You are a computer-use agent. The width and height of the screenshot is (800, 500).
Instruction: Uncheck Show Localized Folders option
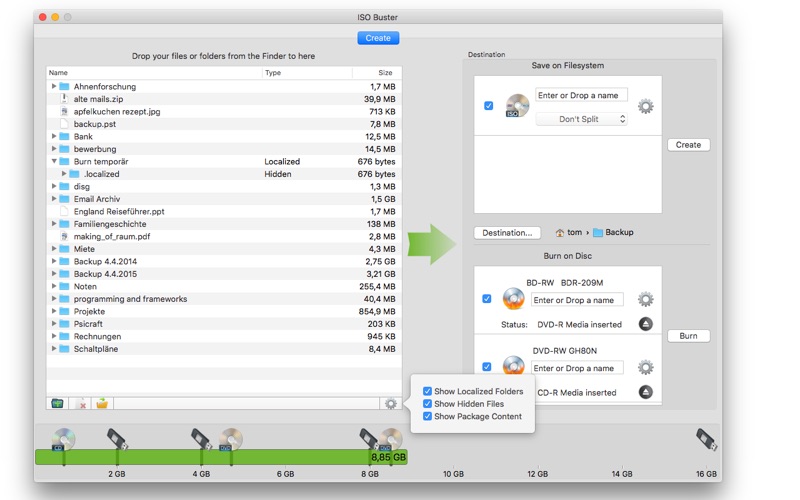(x=427, y=391)
